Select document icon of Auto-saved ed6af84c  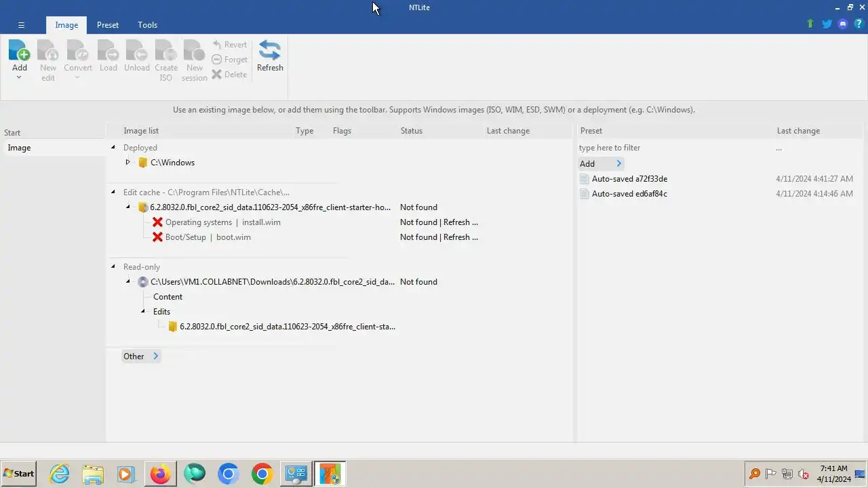[585, 194]
